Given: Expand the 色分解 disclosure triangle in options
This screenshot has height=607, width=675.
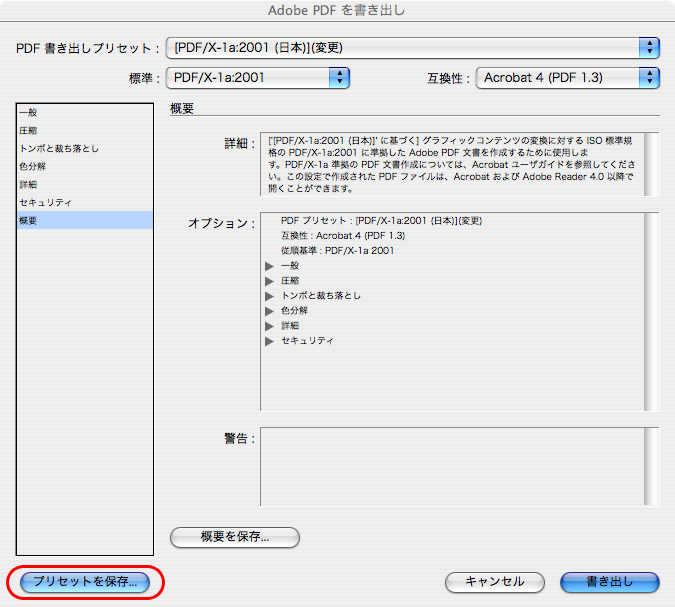Looking at the screenshot, I should (x=269, y=311).
